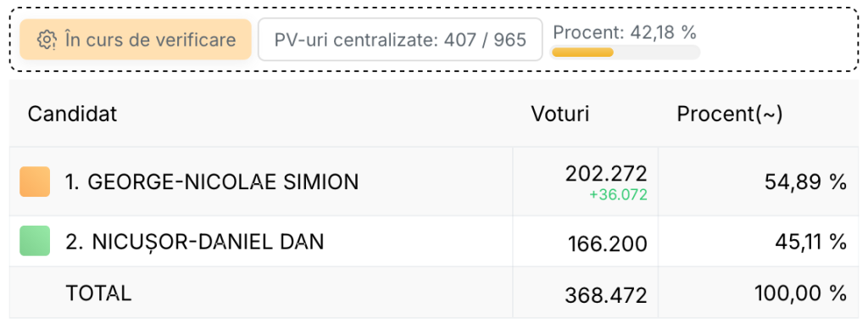Click the orange swatch for George-Nicolae Simion
This screenshot has width=868, height=324.
(35, 182)
